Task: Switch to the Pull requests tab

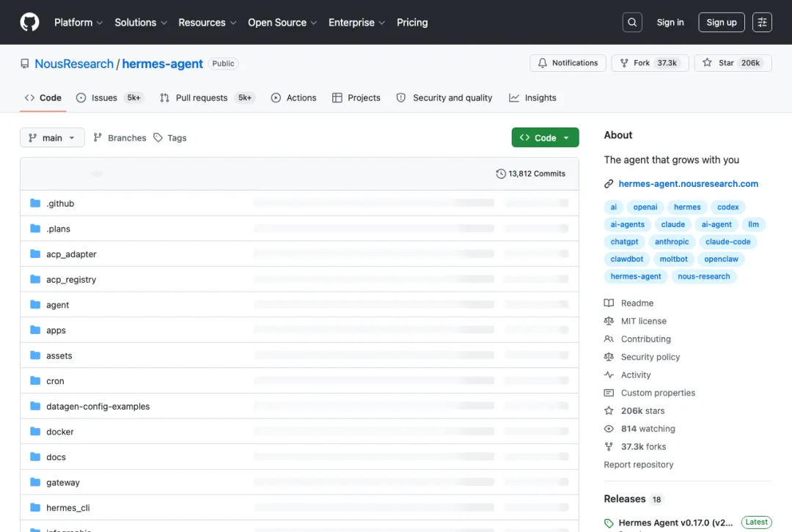Action: (208, 98)
